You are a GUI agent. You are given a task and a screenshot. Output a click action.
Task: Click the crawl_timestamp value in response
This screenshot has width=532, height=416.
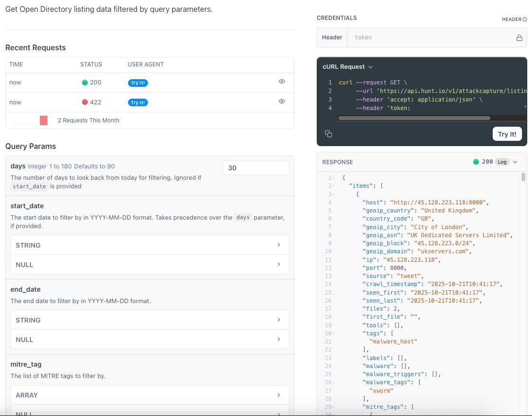tap(465, 284)
